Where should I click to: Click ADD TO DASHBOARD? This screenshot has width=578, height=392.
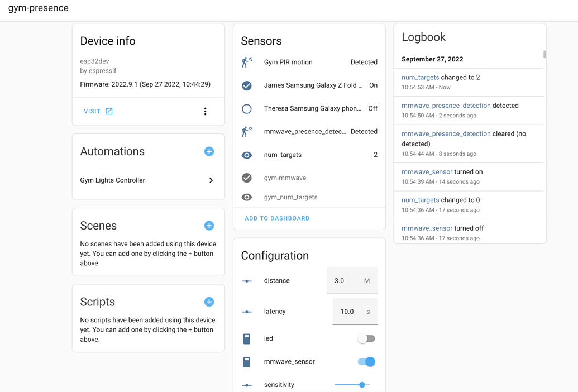[x=276, y=218]
